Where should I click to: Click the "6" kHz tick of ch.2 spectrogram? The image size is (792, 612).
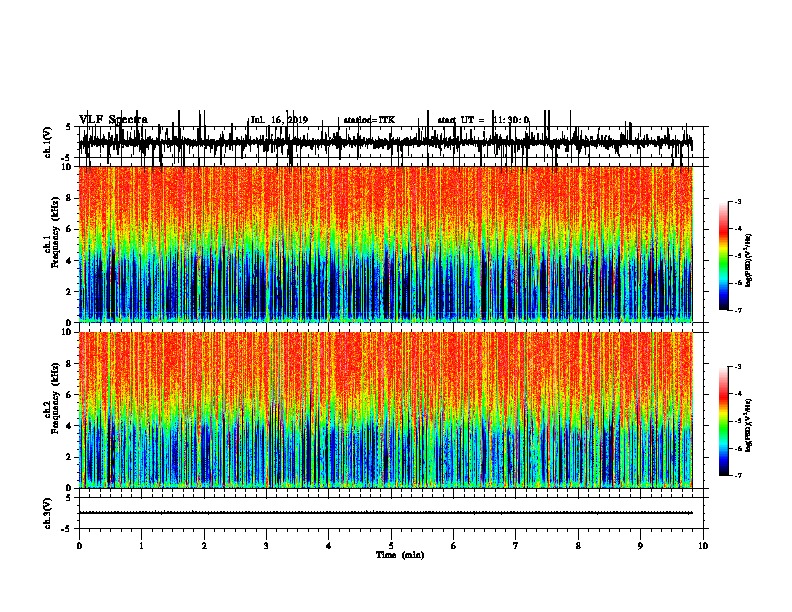pyautogui.click(x=70, y=395)
